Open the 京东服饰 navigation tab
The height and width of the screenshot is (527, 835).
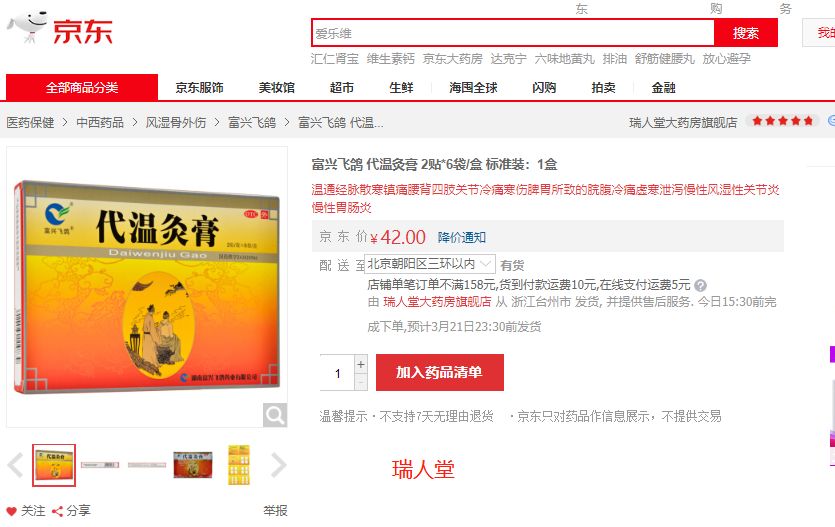199,88
